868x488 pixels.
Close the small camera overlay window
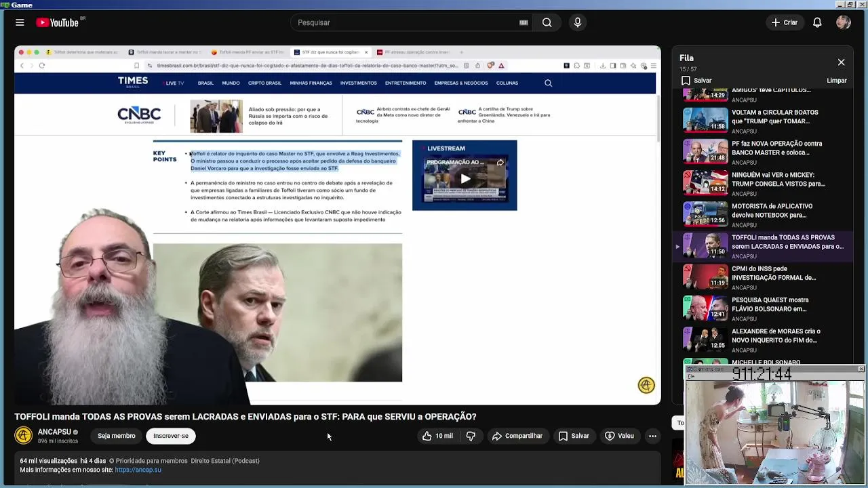click(861, 369)
